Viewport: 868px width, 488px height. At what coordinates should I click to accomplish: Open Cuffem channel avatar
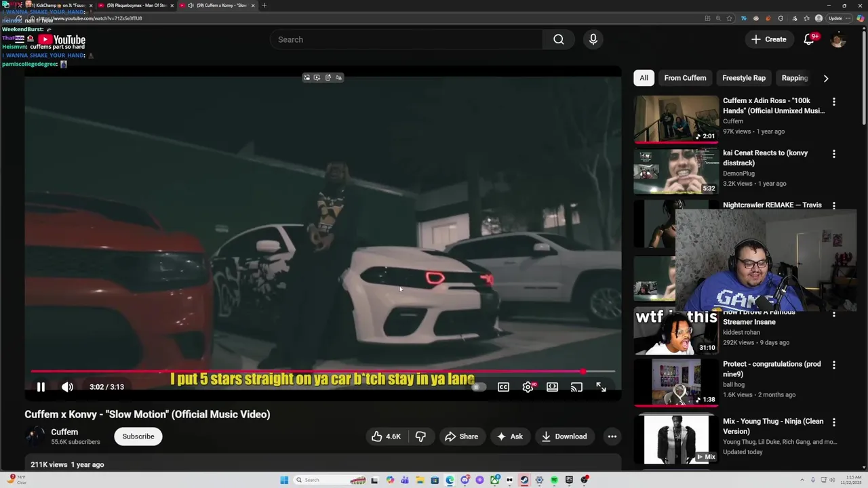[x=35, y=436]
